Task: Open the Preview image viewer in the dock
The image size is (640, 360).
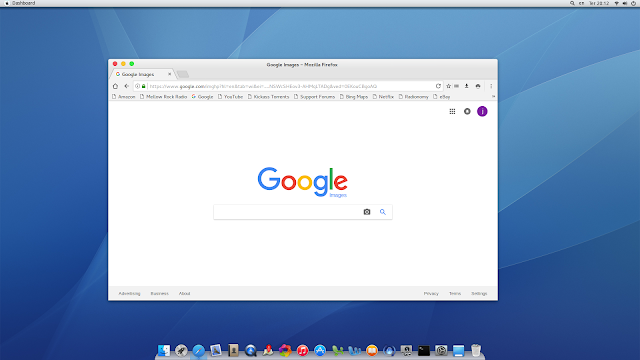Action: [216, 350]
